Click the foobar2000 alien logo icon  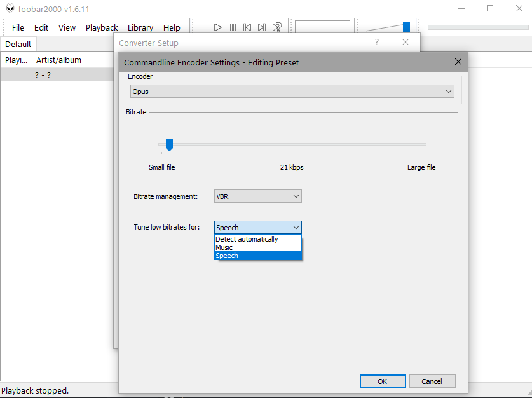10,8
